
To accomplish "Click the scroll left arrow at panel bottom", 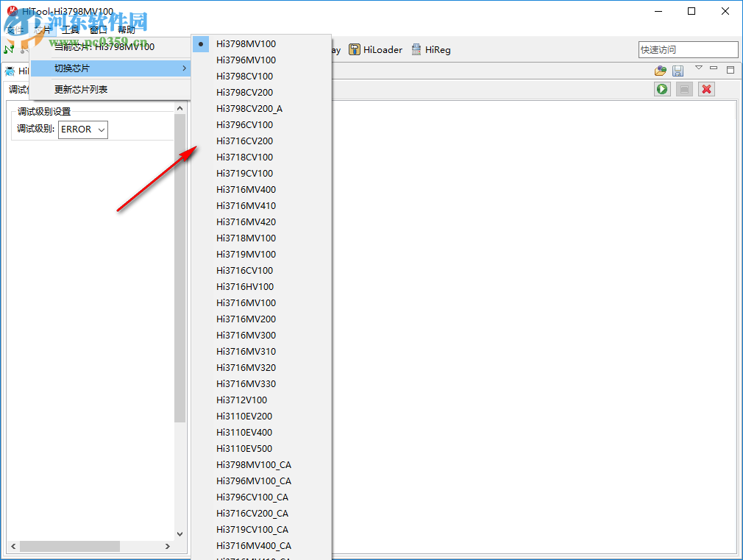I will click(x=13, y=546).
